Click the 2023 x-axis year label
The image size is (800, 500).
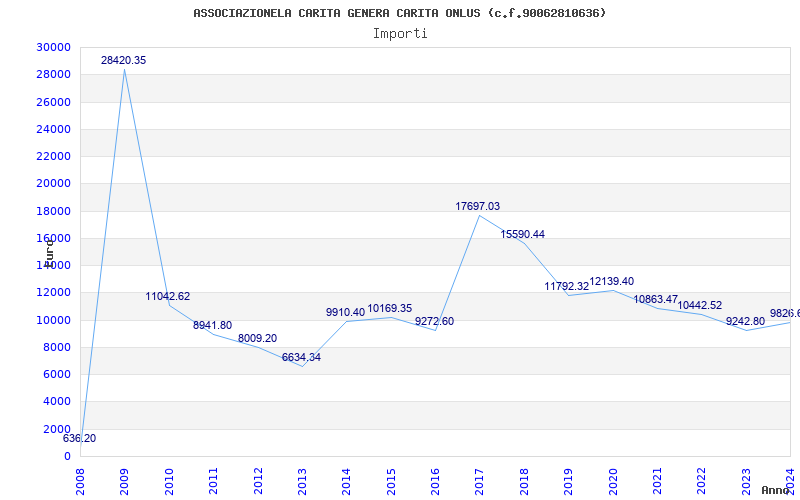[x=746, y=482]
